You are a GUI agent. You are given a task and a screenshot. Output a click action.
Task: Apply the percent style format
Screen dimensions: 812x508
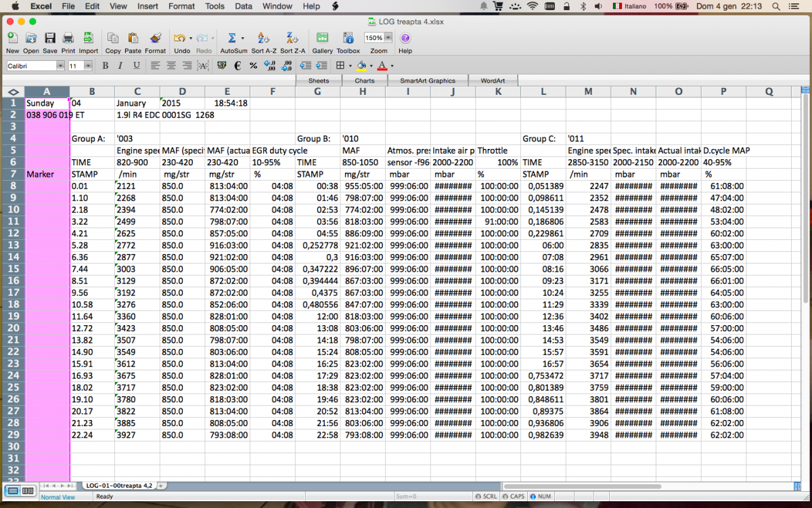[x=253, y=66]
